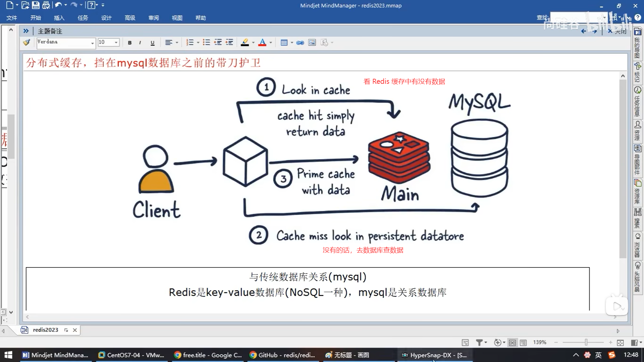Expand the text alignment dropdown arrow
The width and height of the screenshot is (644, 362).
[177, 43]
